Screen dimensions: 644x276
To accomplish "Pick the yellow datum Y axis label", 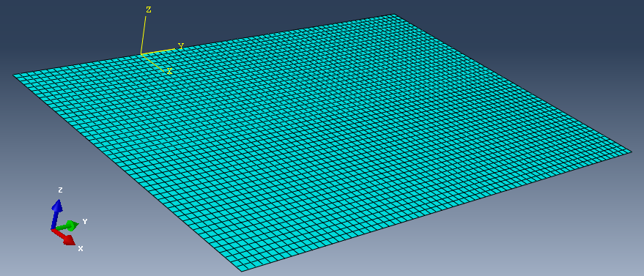I will point(180,46).
